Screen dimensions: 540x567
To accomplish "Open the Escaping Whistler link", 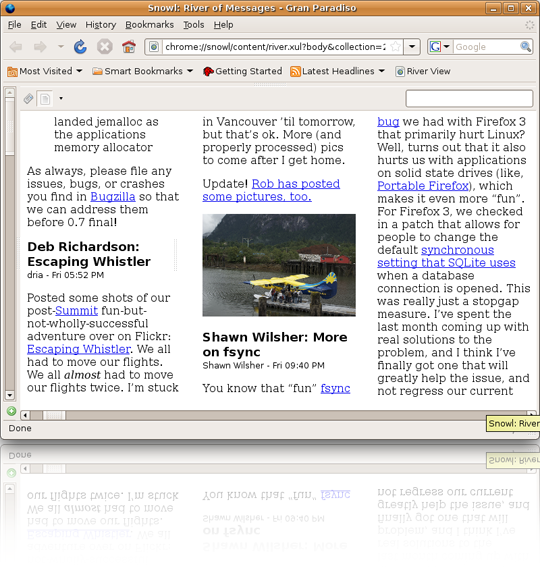I will point(79,349).
